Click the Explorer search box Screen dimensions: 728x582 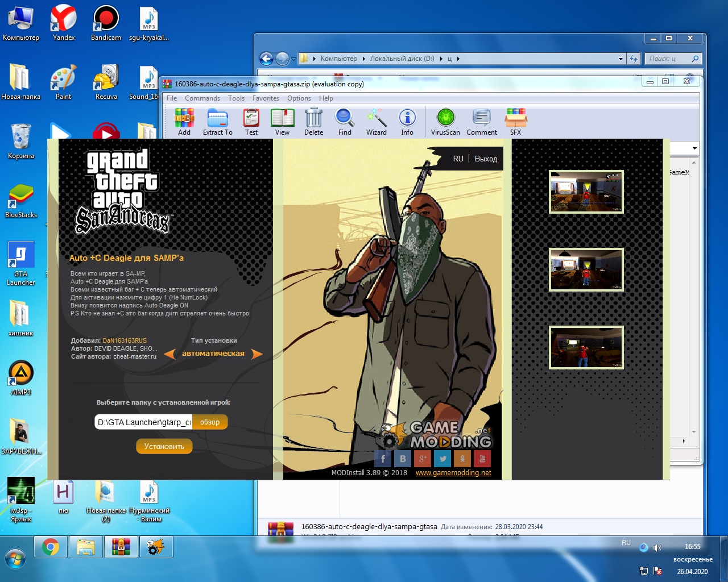tap(673, 59)
